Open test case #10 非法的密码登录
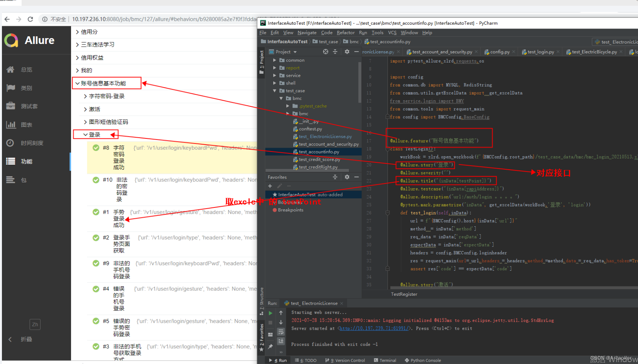Image resolution: width=638 pixels, height=364 pixels. tap(172, 189)
